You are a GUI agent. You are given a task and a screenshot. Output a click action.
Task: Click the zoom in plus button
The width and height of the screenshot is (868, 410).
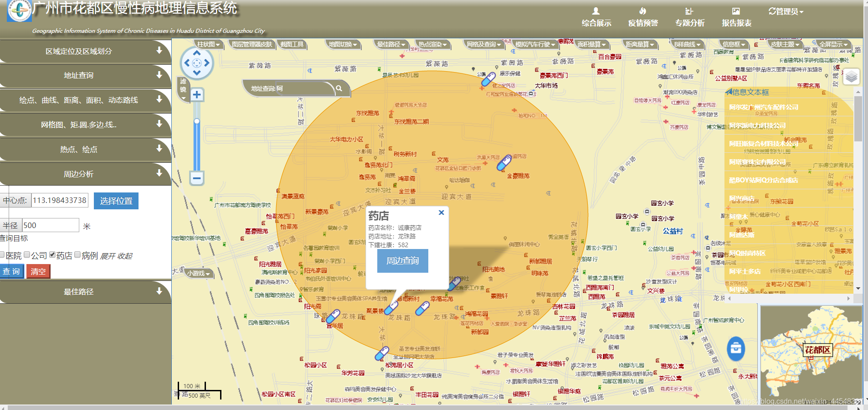pos(197,95)
